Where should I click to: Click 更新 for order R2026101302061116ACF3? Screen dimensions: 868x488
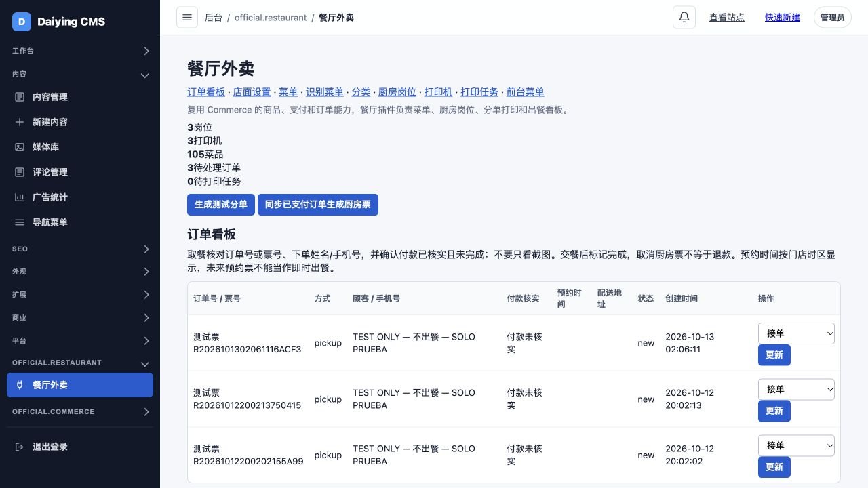pyautogui.click(x=774, y=355)
